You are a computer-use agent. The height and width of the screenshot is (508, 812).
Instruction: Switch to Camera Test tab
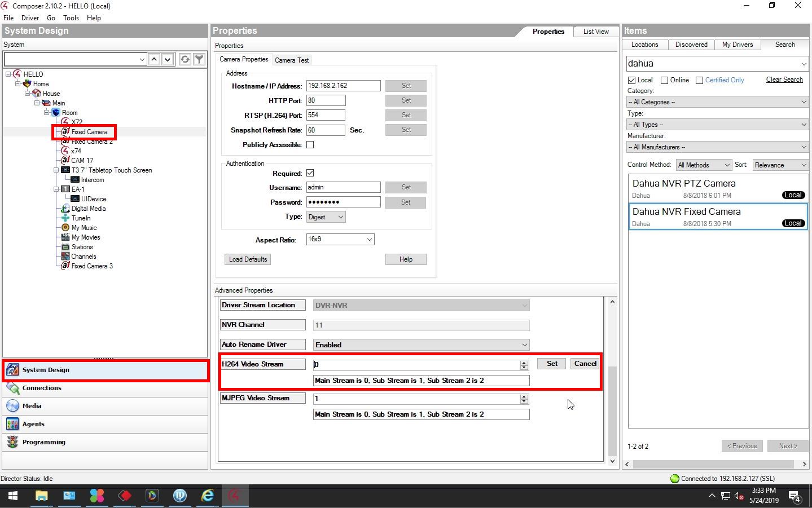pyautogui.click(x=292, y=60)
